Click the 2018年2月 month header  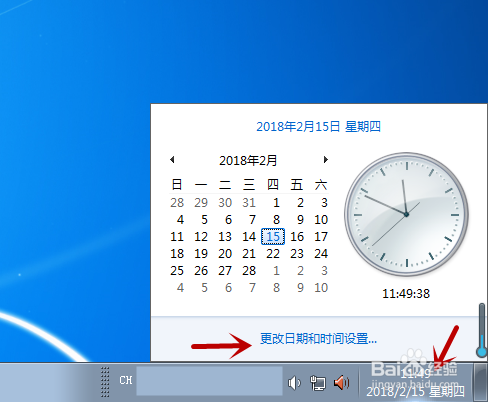(248, 161)
